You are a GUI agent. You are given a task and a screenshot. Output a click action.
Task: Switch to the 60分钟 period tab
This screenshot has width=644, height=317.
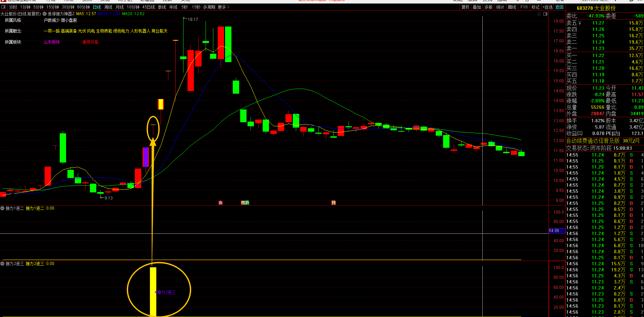84,7
